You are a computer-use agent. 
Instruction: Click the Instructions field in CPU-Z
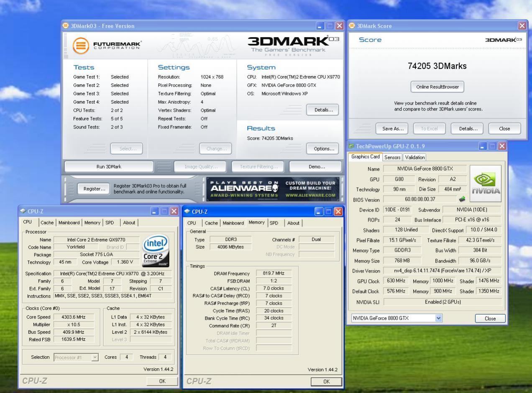113,296
